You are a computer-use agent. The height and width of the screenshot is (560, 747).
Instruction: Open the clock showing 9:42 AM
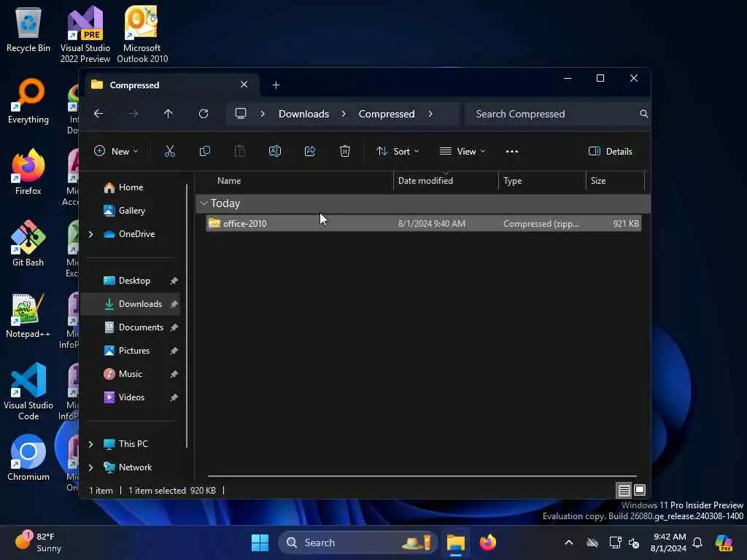click(669, 542)
